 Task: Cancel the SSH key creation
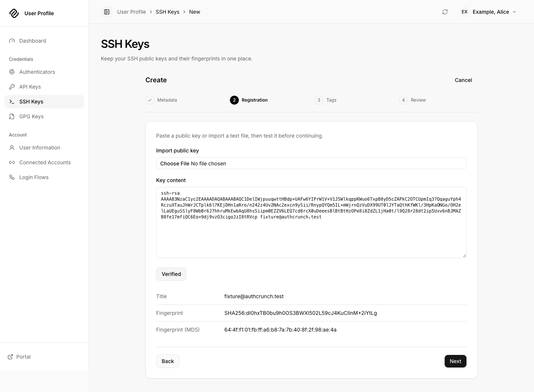[x=463, y=80]
